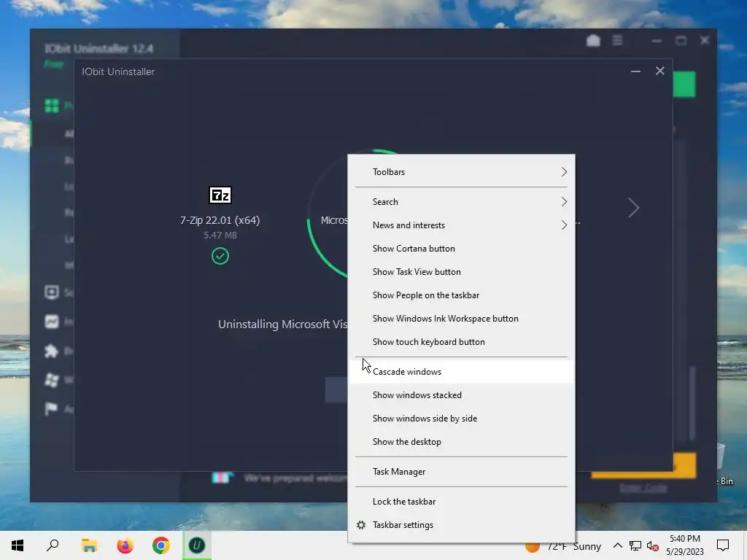Click the Taskbar settings gear icon
This screenshot has width=747, height=560.
pos(361,525)
